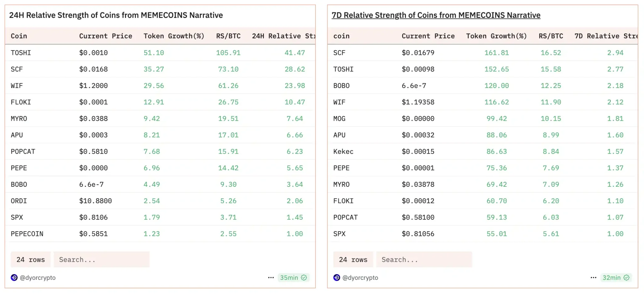Sort 24H table by Current Price header

tap(105, 36)
